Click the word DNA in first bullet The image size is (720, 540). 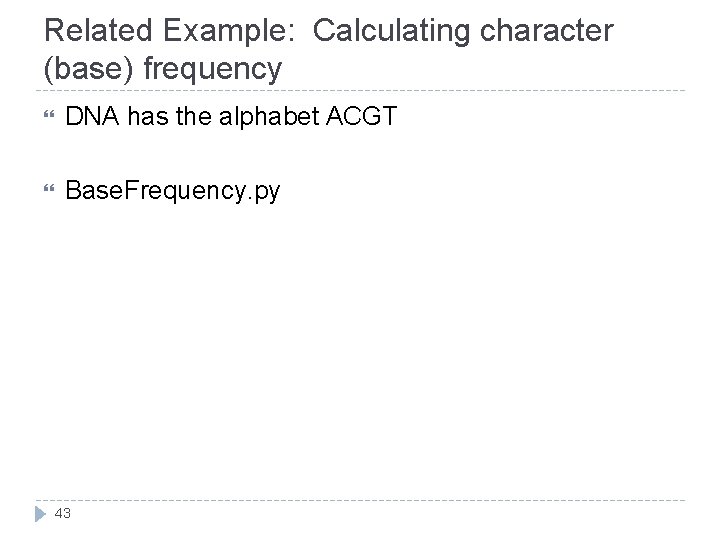click(92, 116)
